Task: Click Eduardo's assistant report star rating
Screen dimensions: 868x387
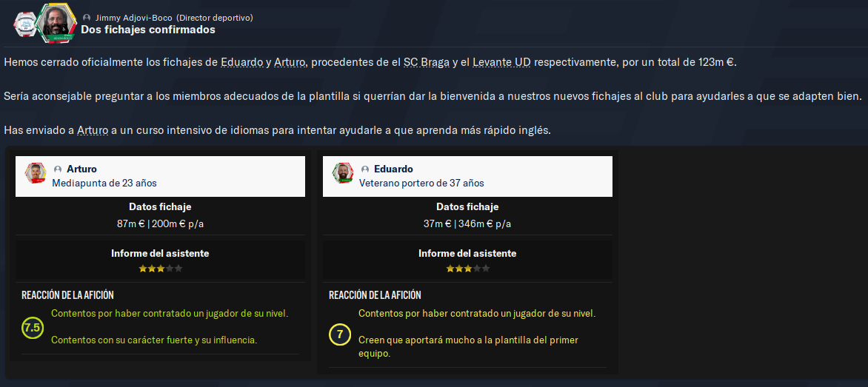Action: pyautogui.click(x=467, y=269)
